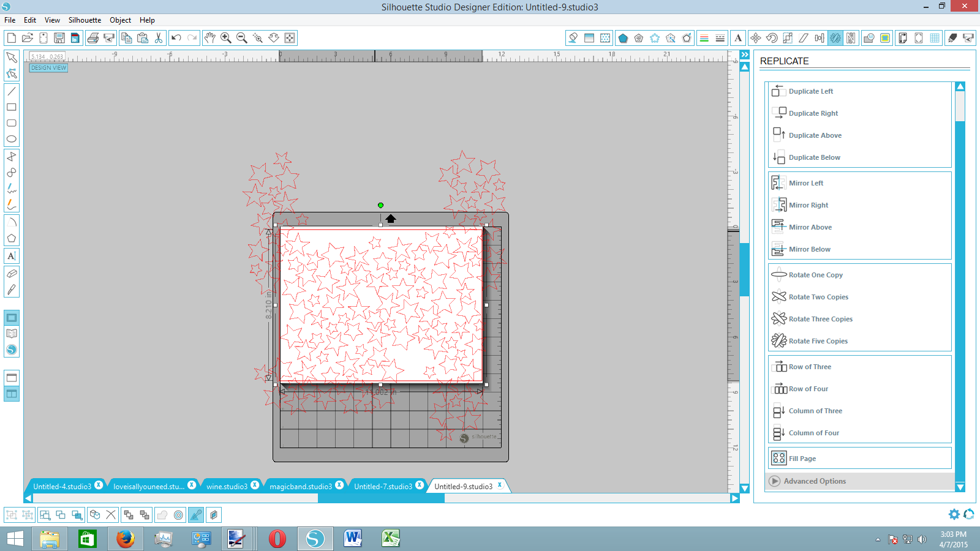Open the Edit menu

30,20
